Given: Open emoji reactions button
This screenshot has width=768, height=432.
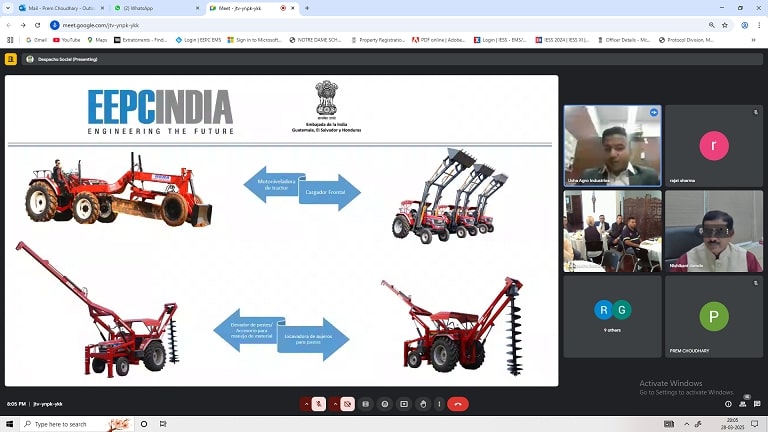Looking at the screenshot, I should click(x=385, y=404).
